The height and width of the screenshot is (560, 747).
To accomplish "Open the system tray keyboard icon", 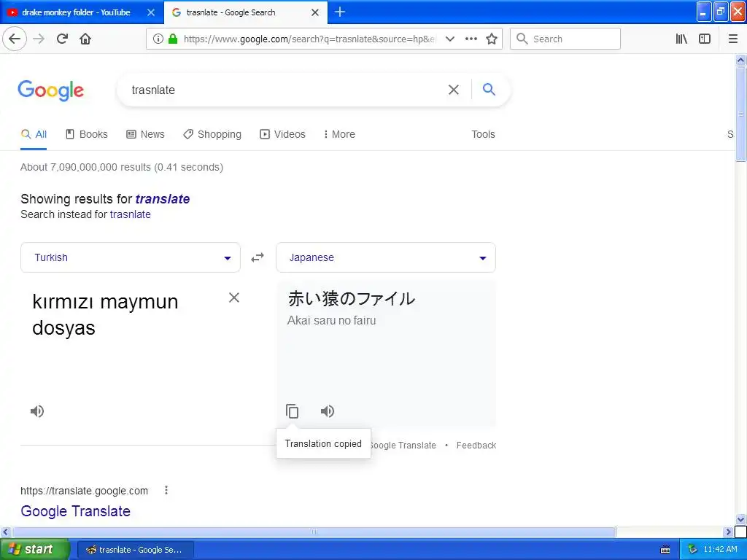I will click(665, 550).
